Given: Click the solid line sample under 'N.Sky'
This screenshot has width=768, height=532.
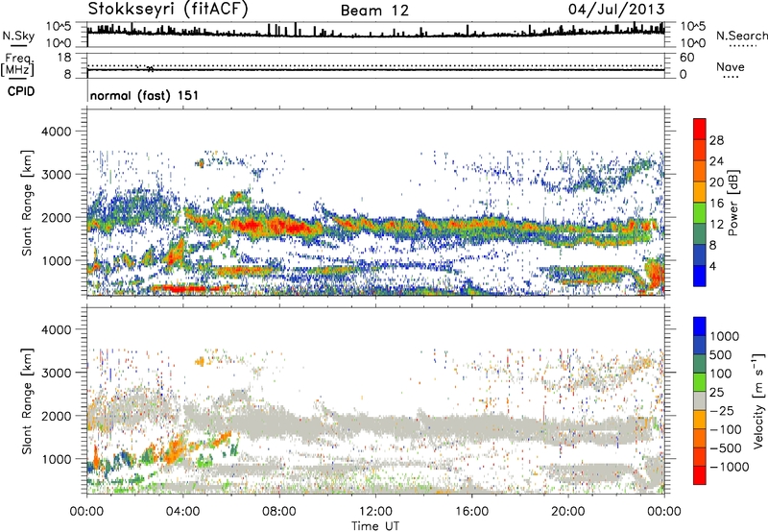Looking at the screenshot, I should point(18,45).
